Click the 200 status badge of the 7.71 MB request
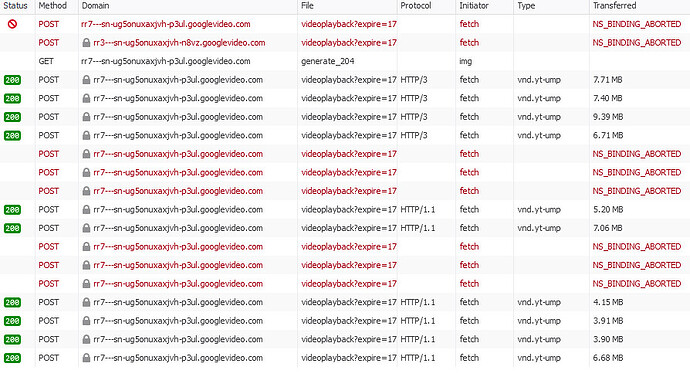This screenshot has height=376, width=690. (x=12, y=80)
